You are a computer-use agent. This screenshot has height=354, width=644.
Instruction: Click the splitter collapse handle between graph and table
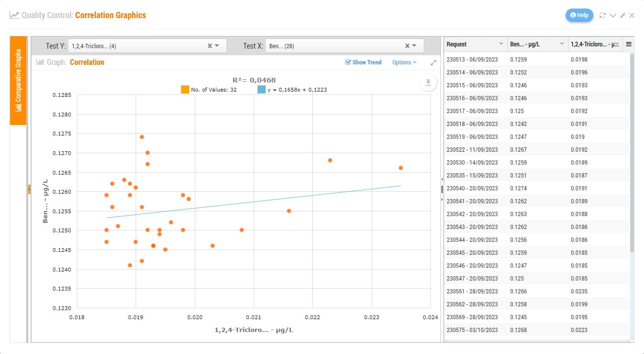(x=442, y=189)
